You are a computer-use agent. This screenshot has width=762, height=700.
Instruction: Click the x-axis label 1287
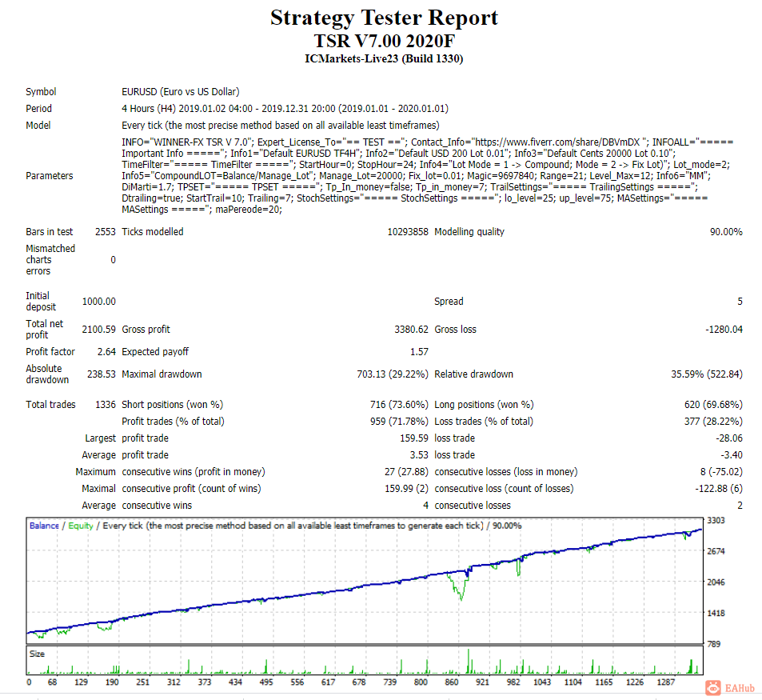pyautogui.click(x=666, y=682)
